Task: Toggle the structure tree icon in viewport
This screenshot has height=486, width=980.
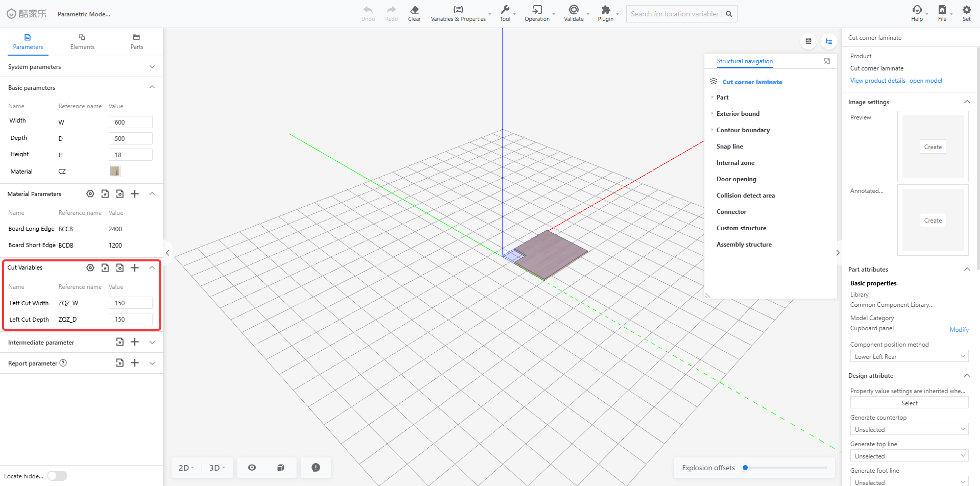Action: pos(829,41)
